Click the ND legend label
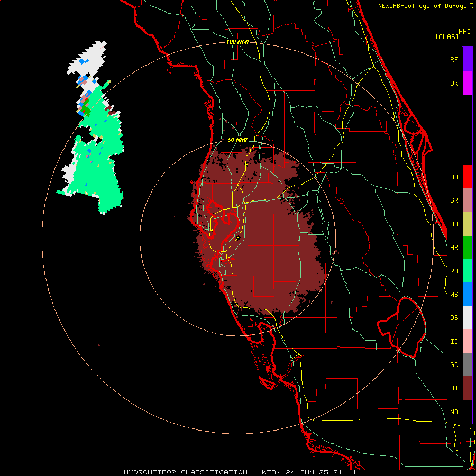476x476 pixels. (x=454, y=412)
